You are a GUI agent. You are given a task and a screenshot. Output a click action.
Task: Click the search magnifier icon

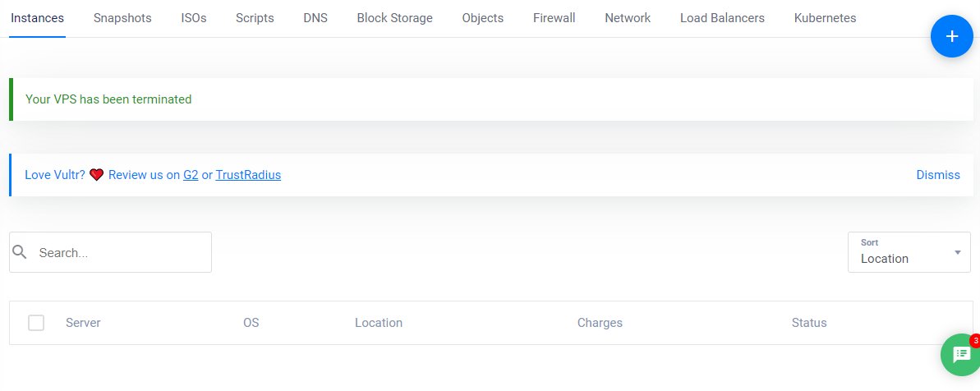[21, 252]
